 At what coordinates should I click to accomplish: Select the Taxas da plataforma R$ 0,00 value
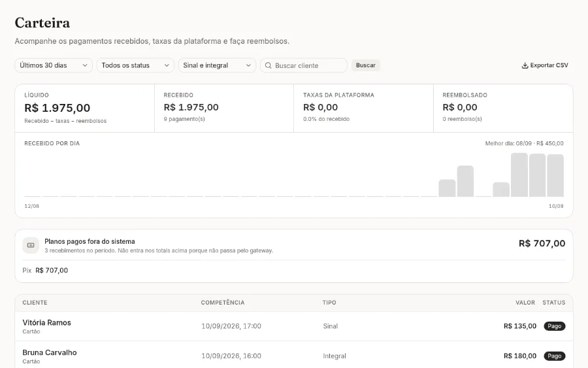(320, 107)
